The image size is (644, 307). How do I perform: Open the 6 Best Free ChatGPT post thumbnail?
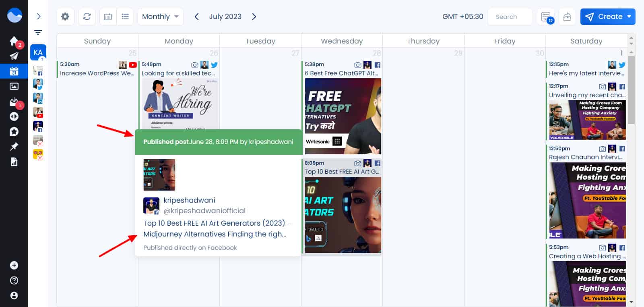pyautogui.click(x=343, y=116)
